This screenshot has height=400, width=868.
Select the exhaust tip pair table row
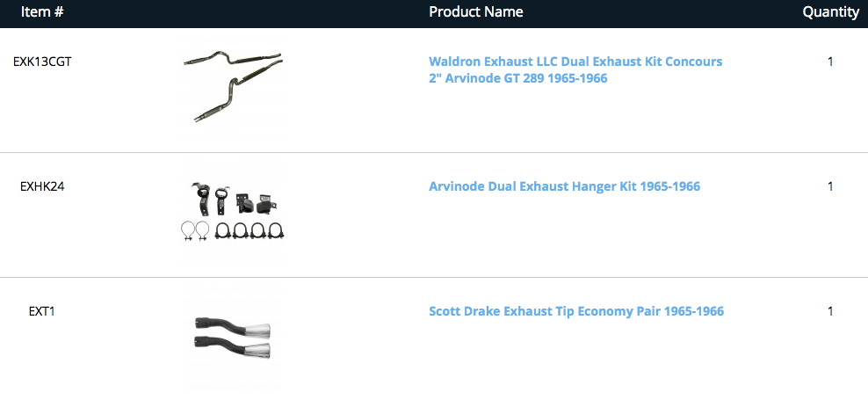351,360
